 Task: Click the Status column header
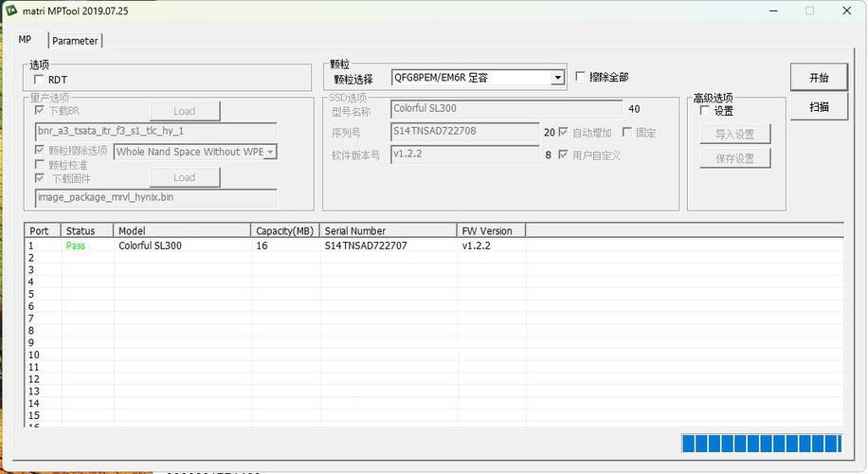[87, 231]
